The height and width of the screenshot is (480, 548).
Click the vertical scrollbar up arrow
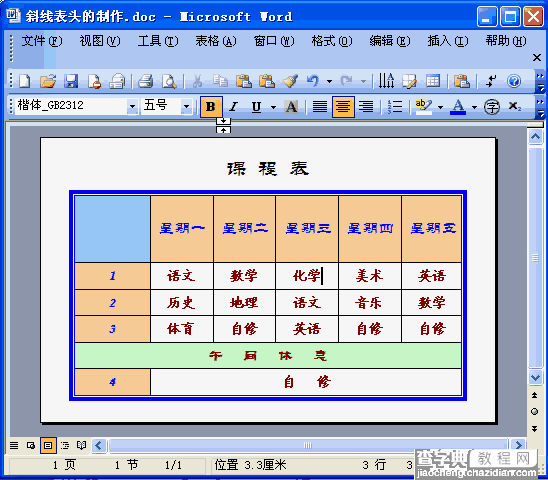[535, 137]
